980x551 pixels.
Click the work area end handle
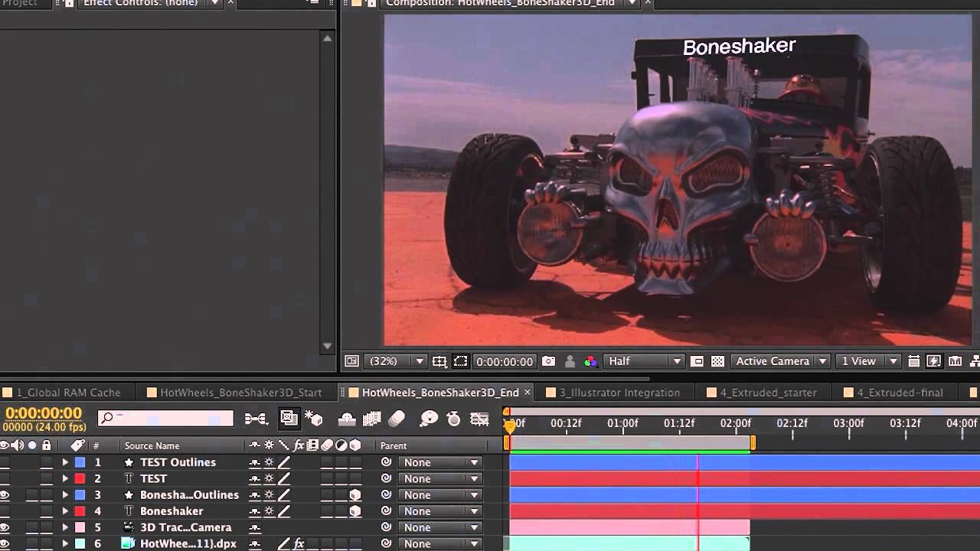tap(753, 442)
